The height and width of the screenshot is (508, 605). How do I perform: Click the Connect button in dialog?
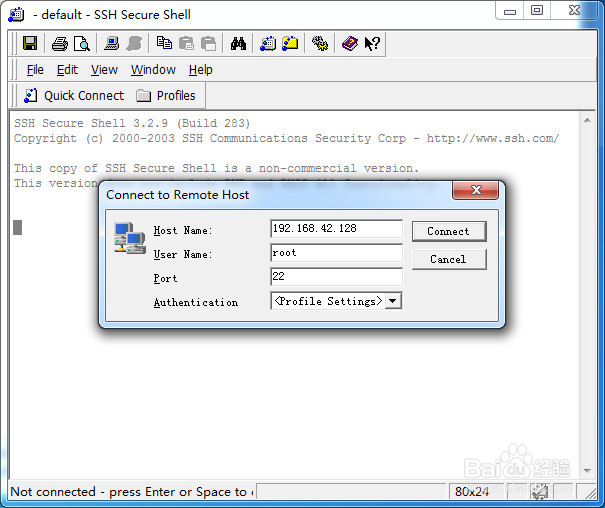click(449, 231)
